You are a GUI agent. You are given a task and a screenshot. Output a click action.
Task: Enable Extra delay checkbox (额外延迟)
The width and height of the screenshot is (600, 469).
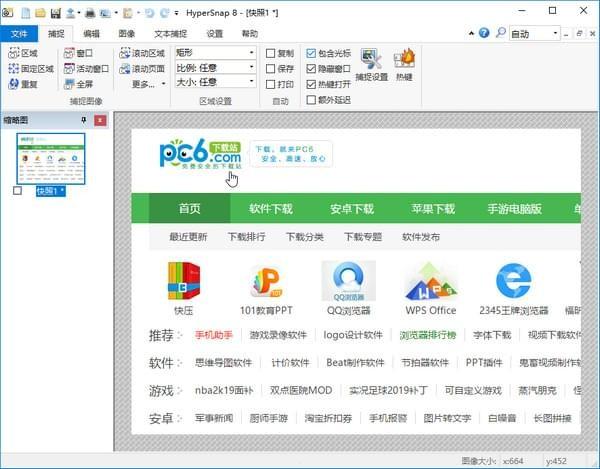coord(311,100)
